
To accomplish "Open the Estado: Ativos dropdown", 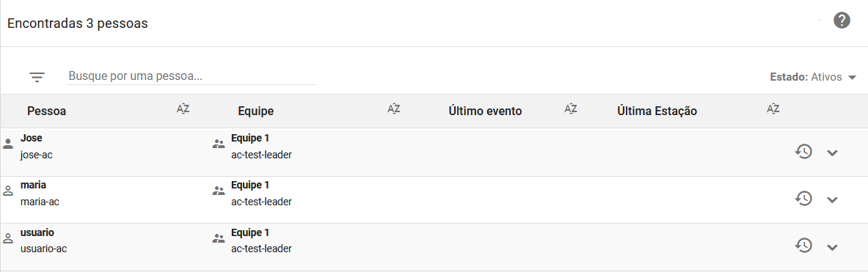I will coord(813,78).
